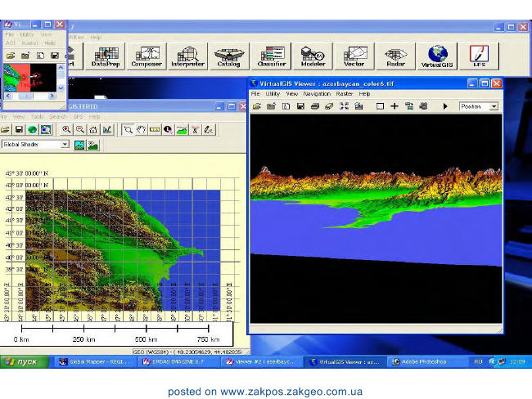Launch the VirtualGIS globe icon

click(437, 56)
